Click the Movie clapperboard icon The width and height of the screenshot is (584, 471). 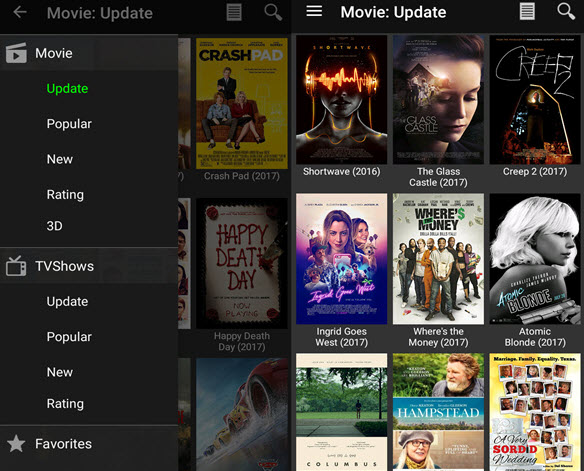coord(16,52)
